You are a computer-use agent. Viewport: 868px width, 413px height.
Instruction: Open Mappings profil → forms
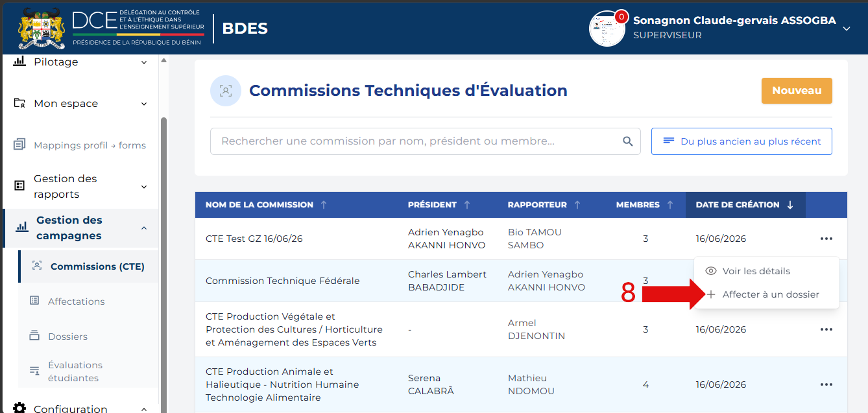coord(90,145)
